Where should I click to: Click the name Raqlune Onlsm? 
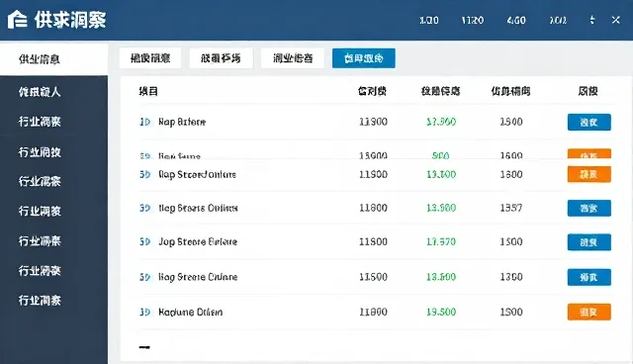coord(190,313)
